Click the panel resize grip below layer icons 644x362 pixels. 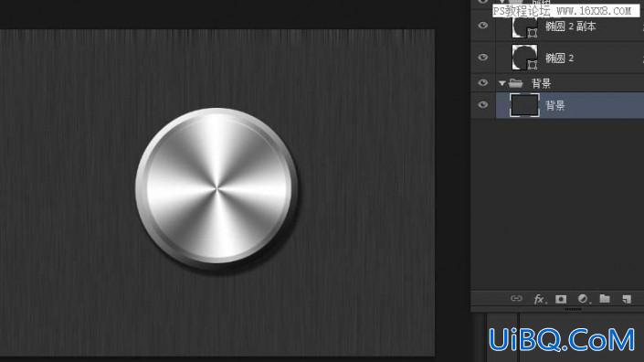pyautogui.click(x=572, y=309)
